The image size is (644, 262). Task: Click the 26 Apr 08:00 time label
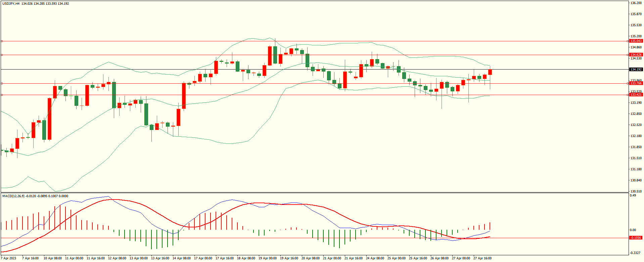pyautogui.click(x=440, y=258)
